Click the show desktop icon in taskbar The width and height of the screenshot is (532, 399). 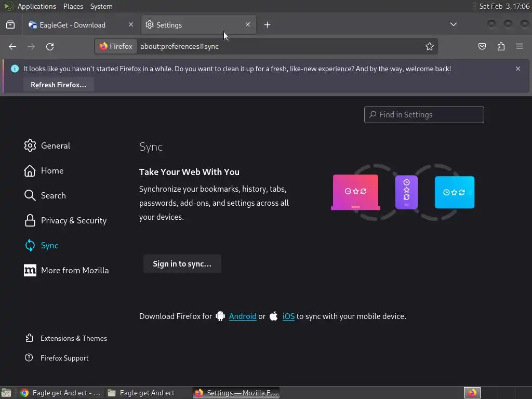coord(6,393)
